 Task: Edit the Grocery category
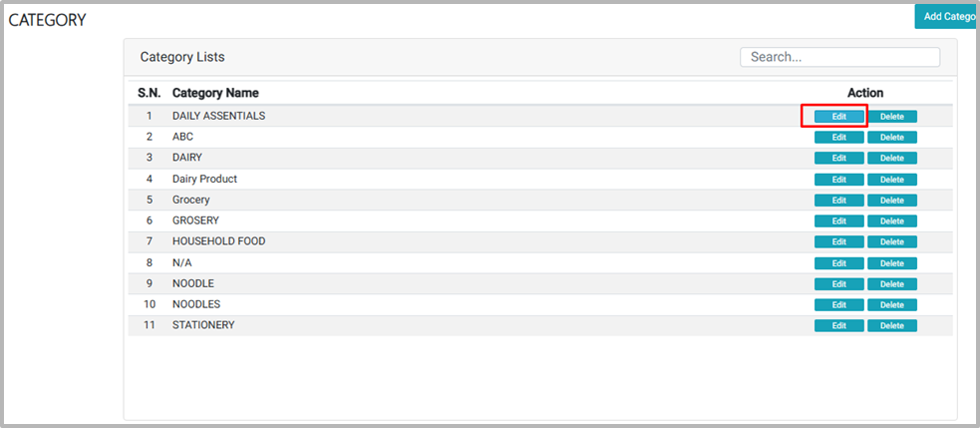point(838,201)
